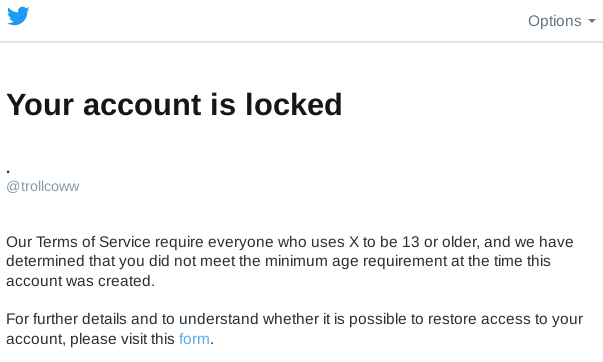Click "account, please visit this" text

pyautogui.click(x=90, y=339)
